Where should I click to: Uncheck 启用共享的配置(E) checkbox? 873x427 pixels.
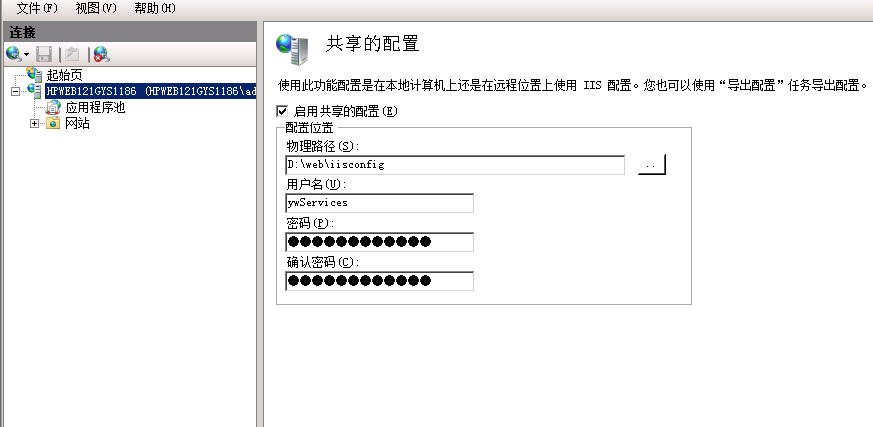pyautogui.click(x=282, y=111)
